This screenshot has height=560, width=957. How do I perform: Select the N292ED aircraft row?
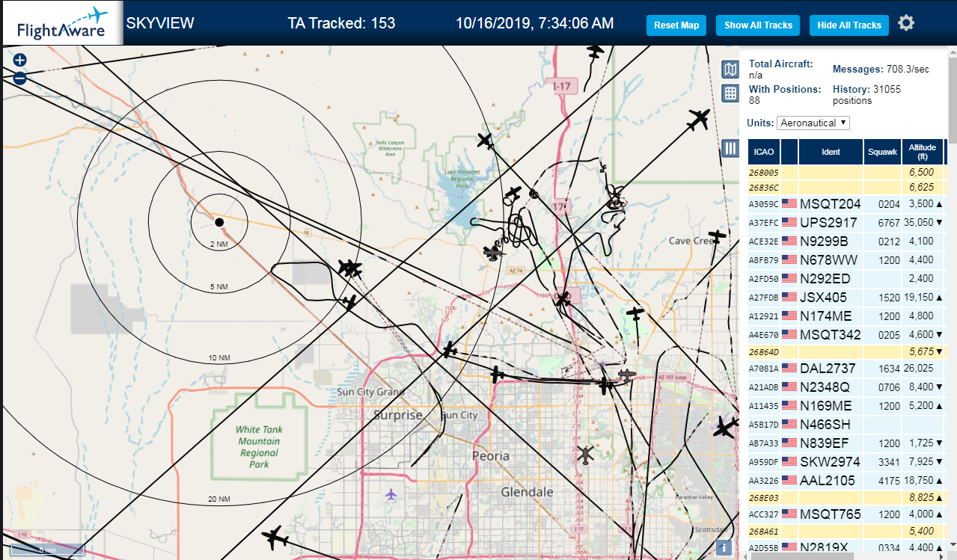(846, 279)
